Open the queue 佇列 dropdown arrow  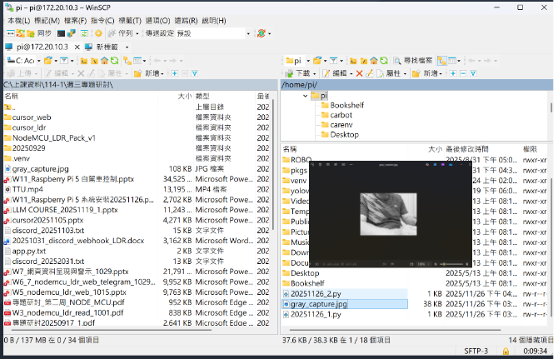[x=137, y=34]
